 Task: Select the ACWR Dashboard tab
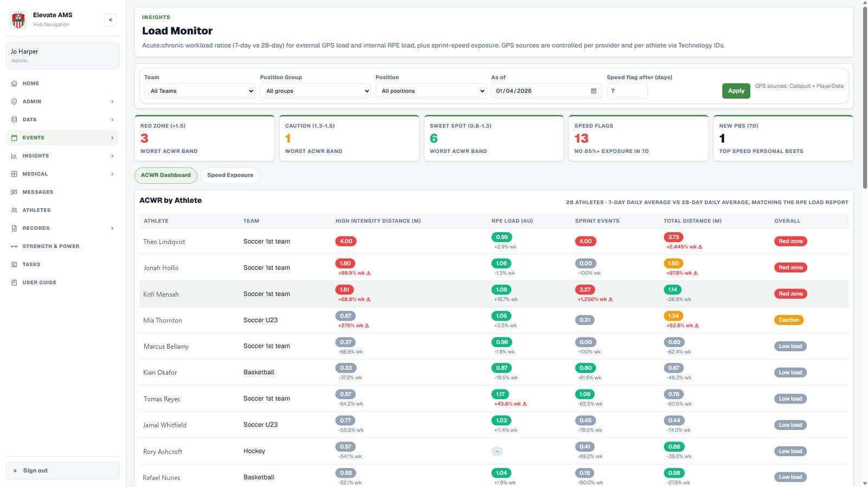(x=165, y=175)
